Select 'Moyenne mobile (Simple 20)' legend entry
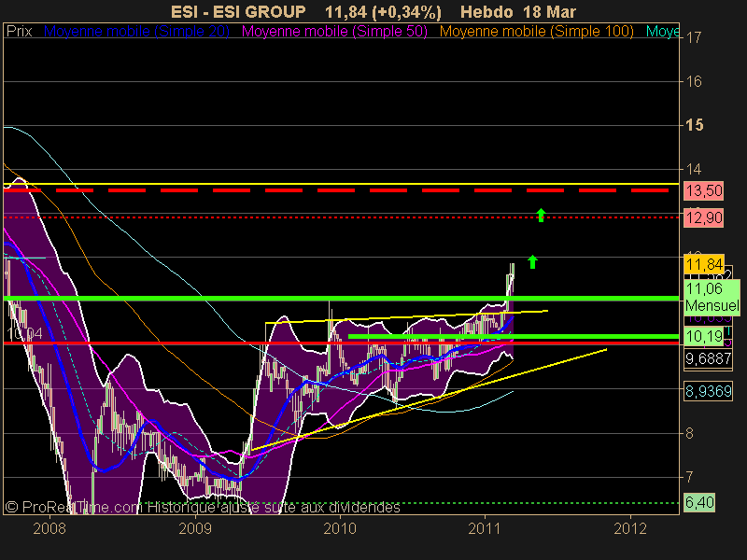The height and width of the screenshot is (560, 747). [136, 32]
